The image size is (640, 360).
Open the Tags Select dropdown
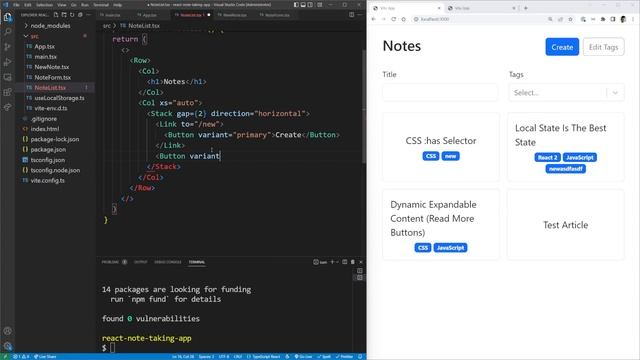tap(566, 93)
